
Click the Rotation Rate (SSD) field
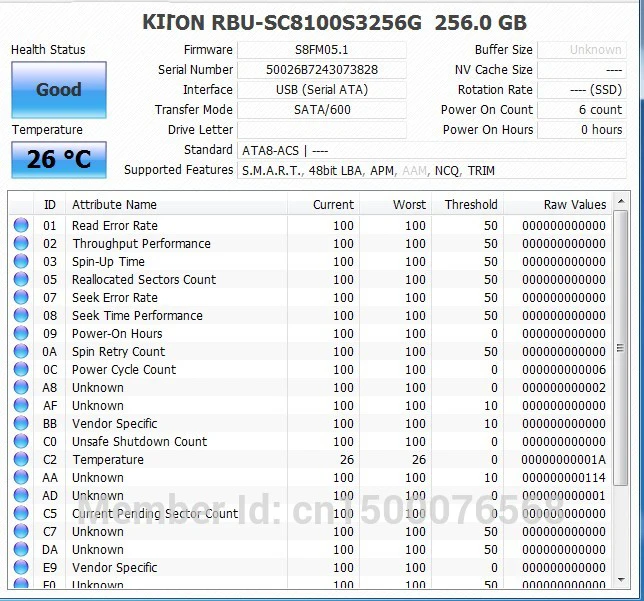[582, 90]
